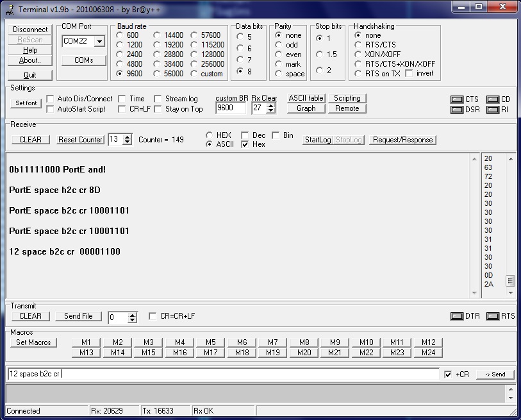Enable AutoStart Script checkbox

(50, 109)
